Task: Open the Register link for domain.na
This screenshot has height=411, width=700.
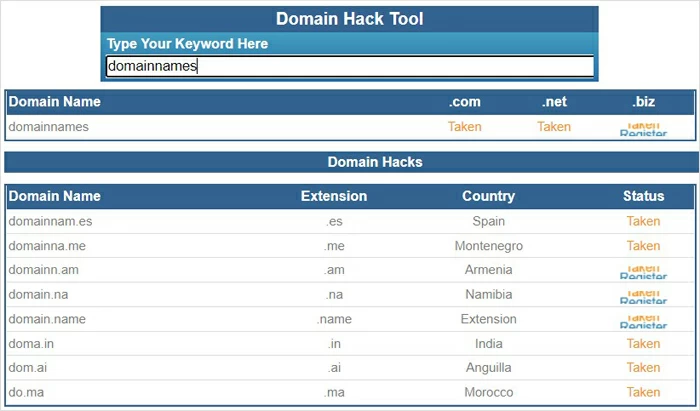Action: [643, 298]
